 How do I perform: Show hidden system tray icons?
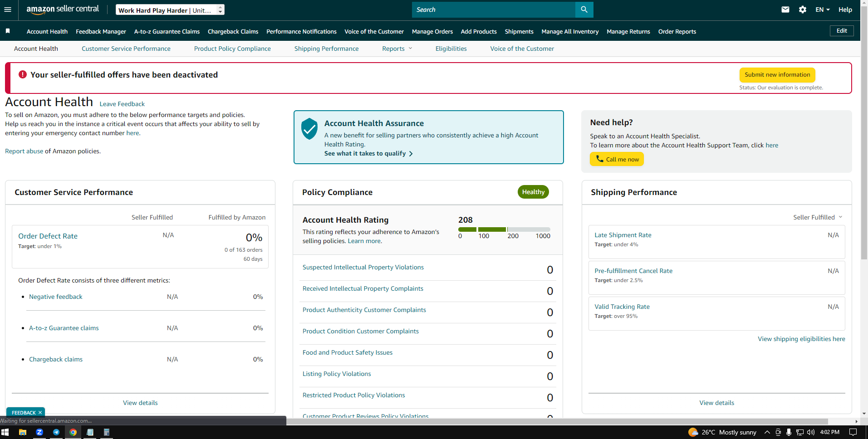[767, 432]
